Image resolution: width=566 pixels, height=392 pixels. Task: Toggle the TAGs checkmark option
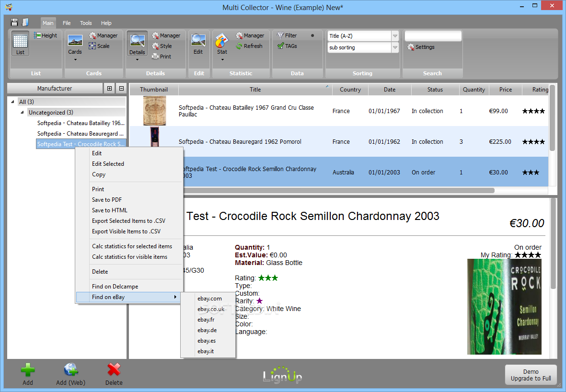[x=287, y=46]
